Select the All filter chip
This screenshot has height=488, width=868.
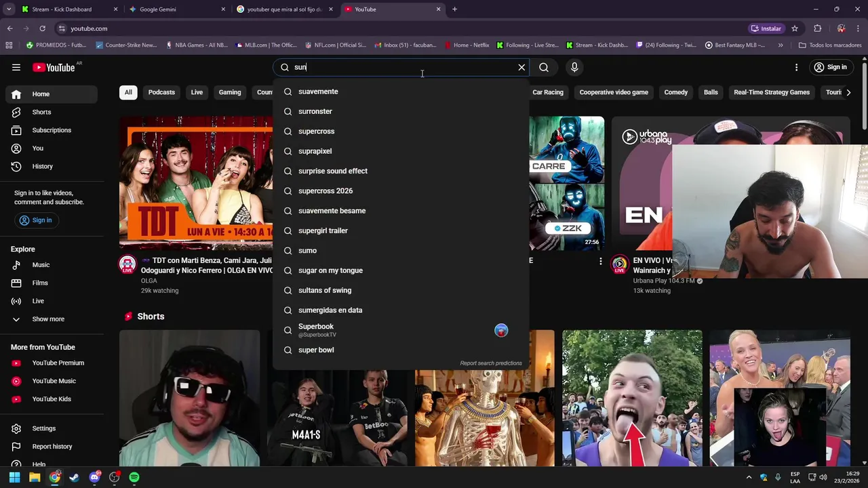128,92
